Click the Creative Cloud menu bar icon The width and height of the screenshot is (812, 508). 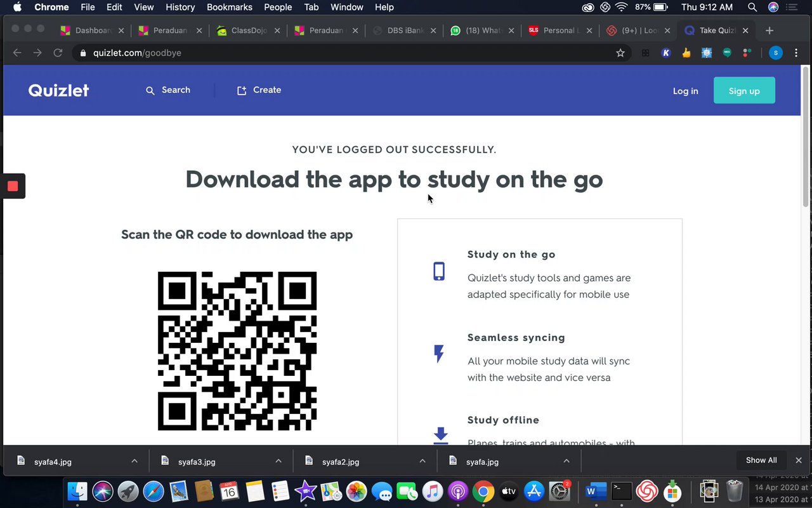click(588, 7)
